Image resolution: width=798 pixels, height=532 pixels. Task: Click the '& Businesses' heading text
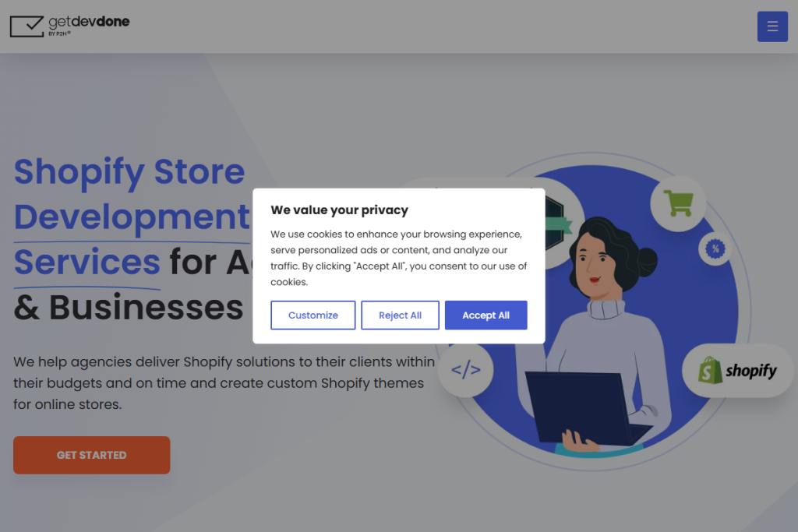click(x=129, y=307)
